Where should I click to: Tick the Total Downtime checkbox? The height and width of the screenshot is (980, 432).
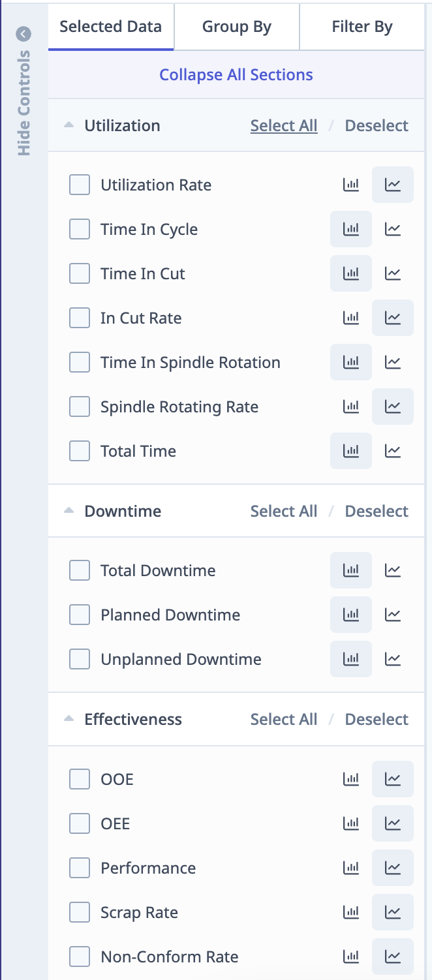(x=80, y=570)
